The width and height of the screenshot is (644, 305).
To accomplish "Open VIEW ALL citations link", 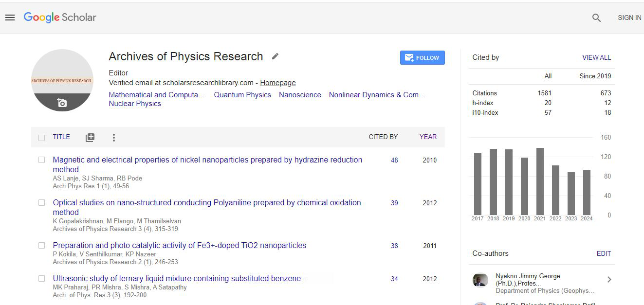I will tap(596, 57).
